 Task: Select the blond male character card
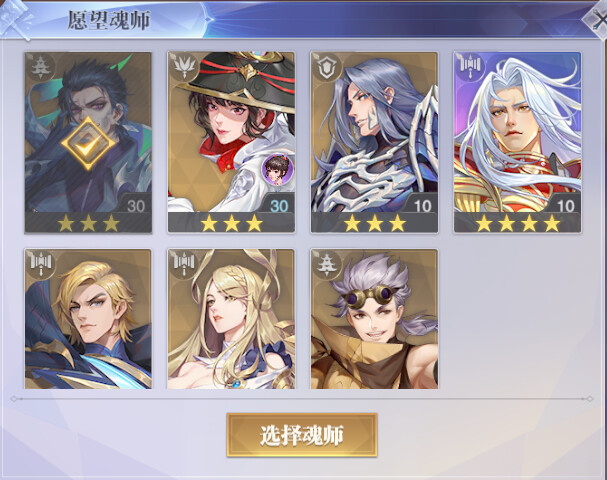click(x=88, y=319)
